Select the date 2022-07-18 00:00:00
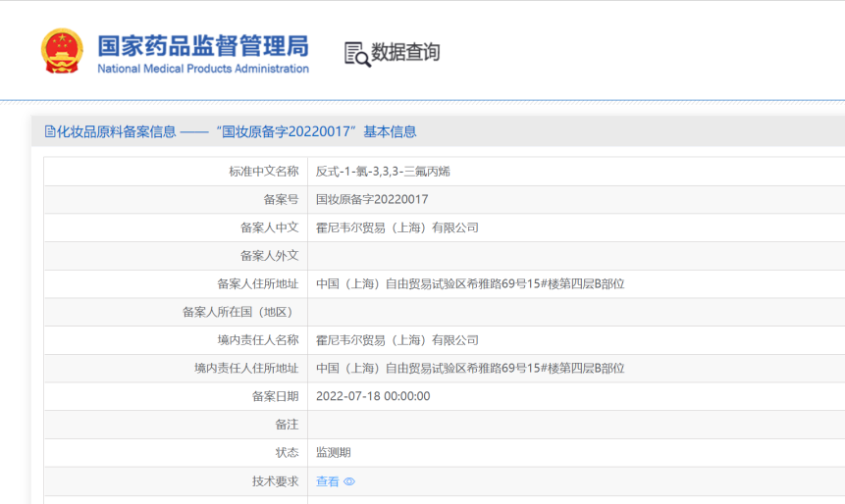 [x=373, y=396]
